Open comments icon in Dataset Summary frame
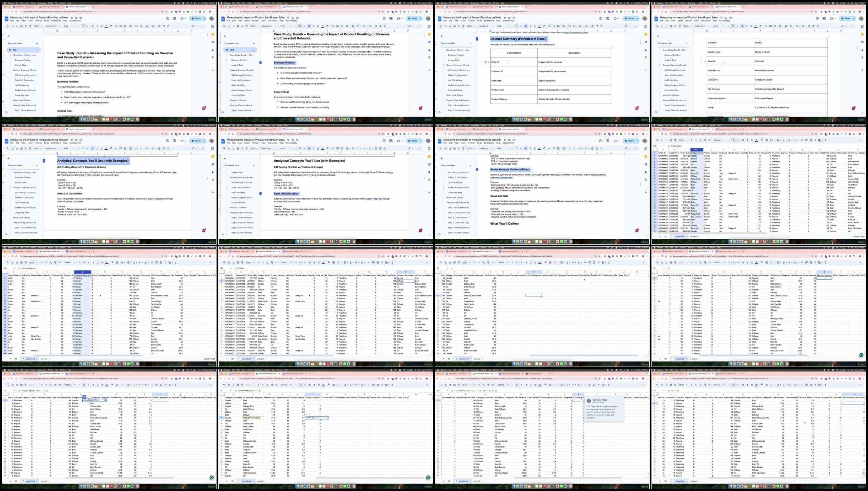868x491 pixels. point(607,18)
